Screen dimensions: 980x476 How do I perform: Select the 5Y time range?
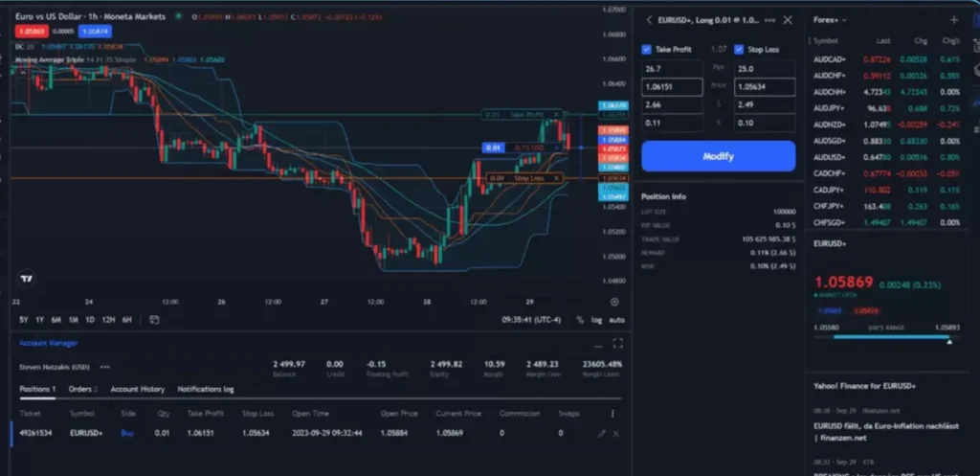coord(24,320)
